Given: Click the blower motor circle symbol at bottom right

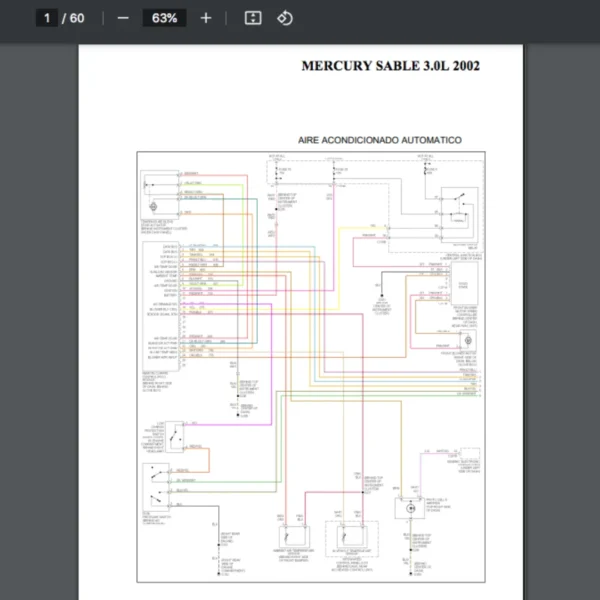Looking at the screenshot, I should click(x=408, y=509).
